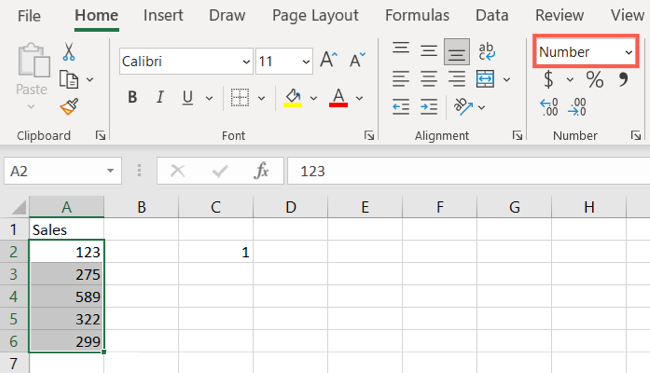Apply red font color
Viewport: 650px width, 373px height.
(x=338, y=98)
